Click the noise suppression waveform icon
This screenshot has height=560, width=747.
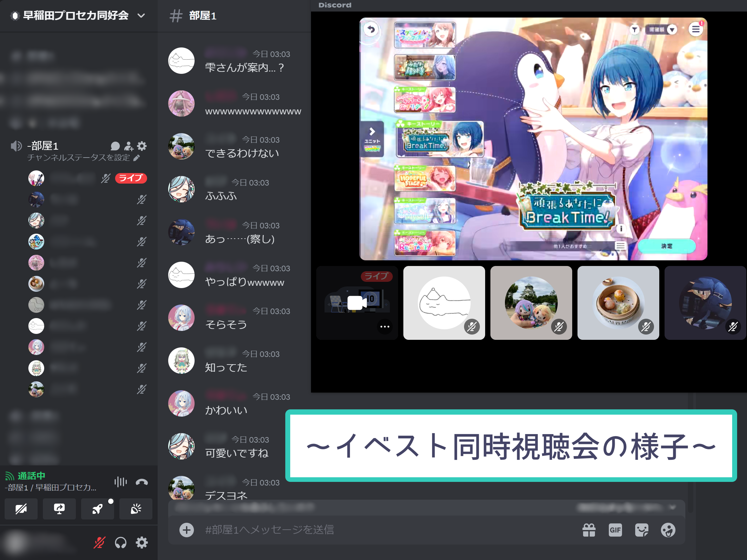[x=121, y=482]
